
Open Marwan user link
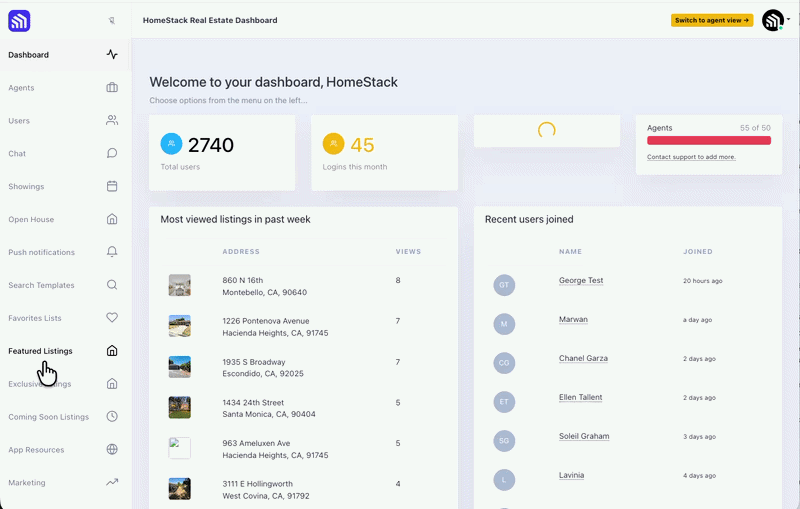click(573, 319)
